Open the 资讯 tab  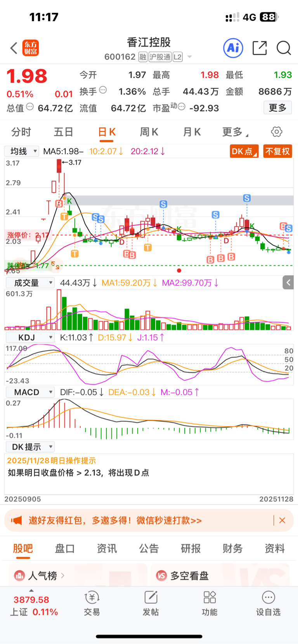click(107, 548)
